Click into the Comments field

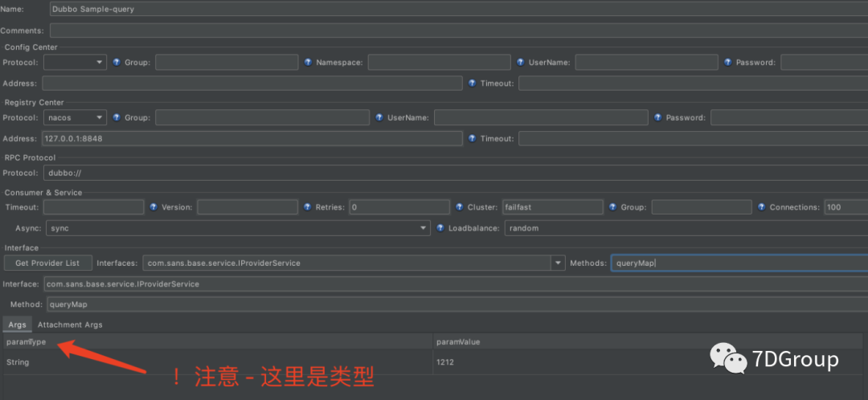coord(459,31)
